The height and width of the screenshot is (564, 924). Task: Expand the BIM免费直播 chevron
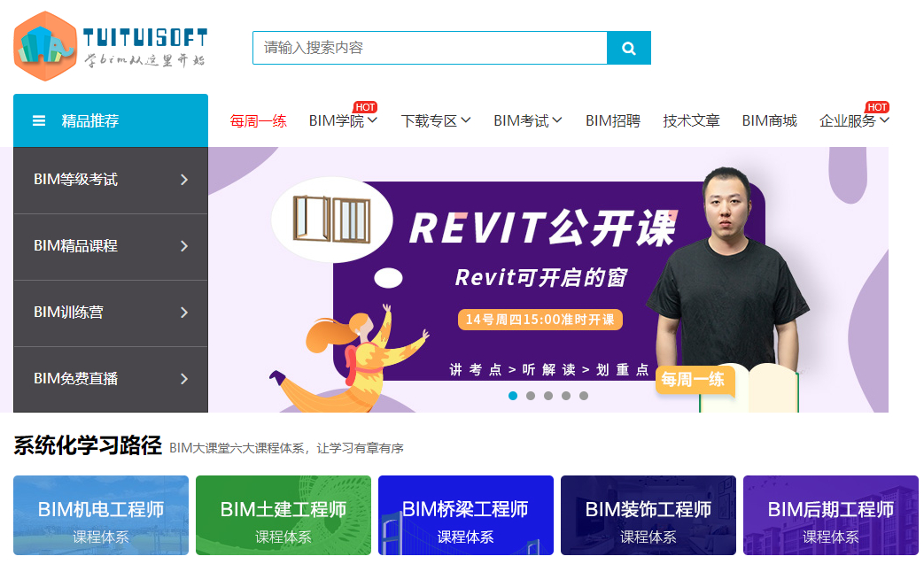point(184,379)
